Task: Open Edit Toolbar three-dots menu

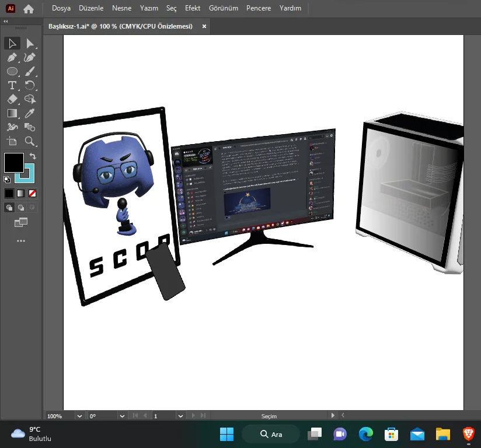Action: click(x=21, y=241)
